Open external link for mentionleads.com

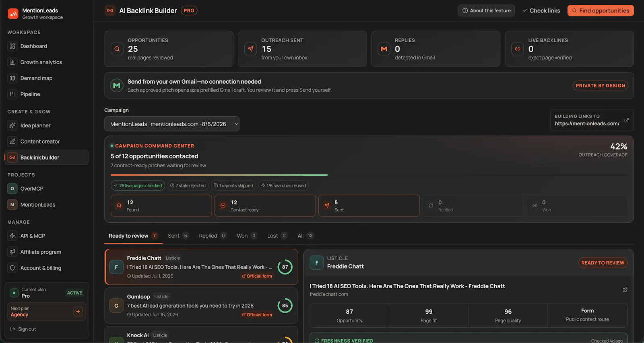point(626,120)
